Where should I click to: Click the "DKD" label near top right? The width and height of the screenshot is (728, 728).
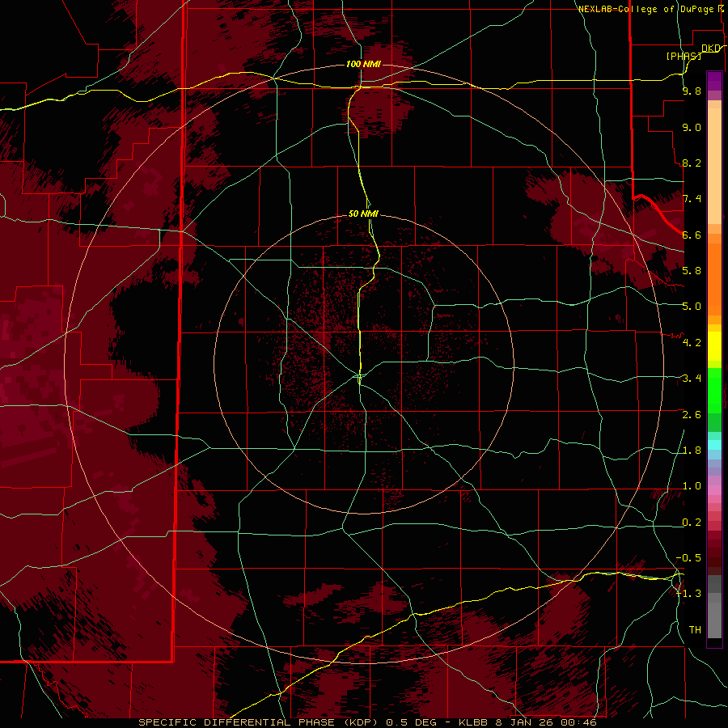(711, 49)
